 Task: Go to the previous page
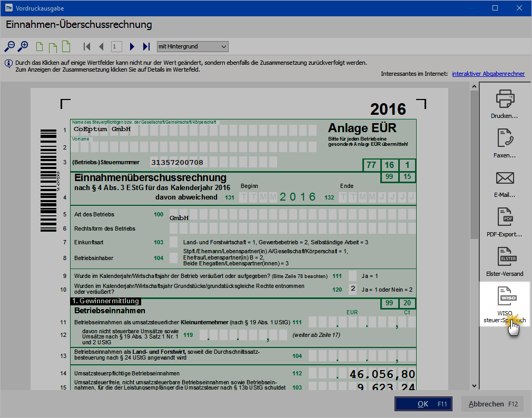pos(101,46)
